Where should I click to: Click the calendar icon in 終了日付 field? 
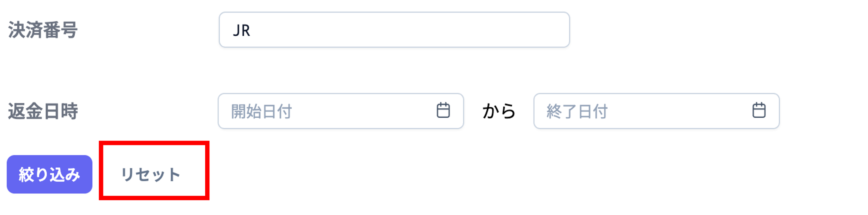[759, 110]
